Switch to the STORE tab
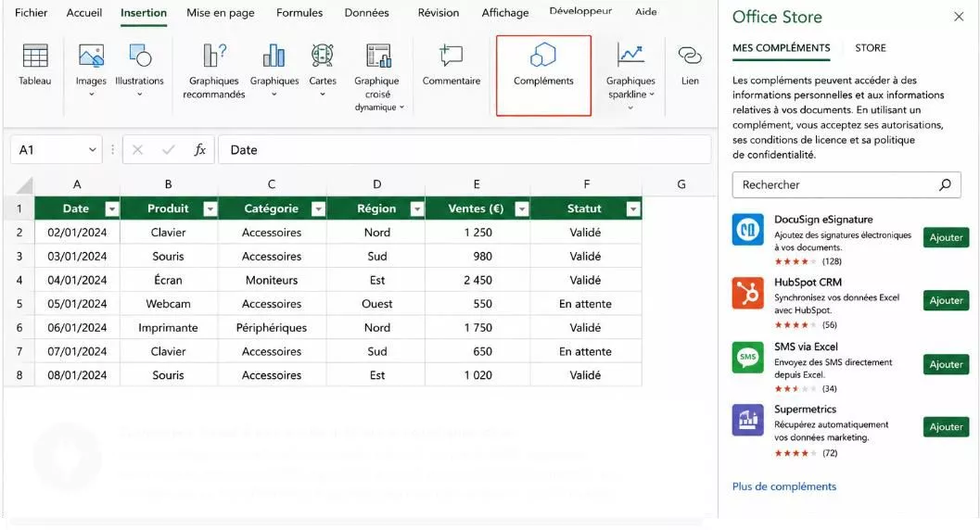 click(x=871, y=48)
